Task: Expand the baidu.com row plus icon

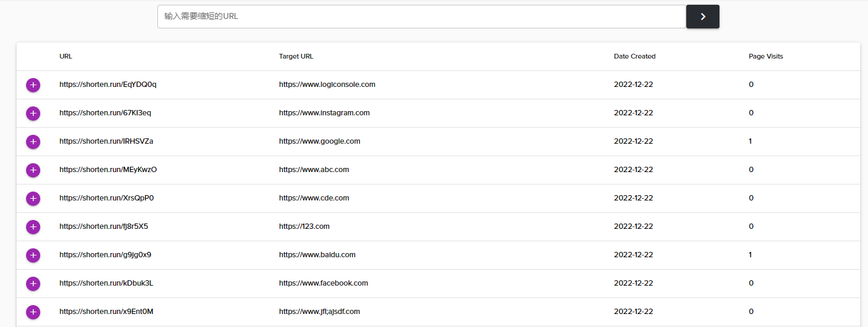Action: [x=33, y=255]
